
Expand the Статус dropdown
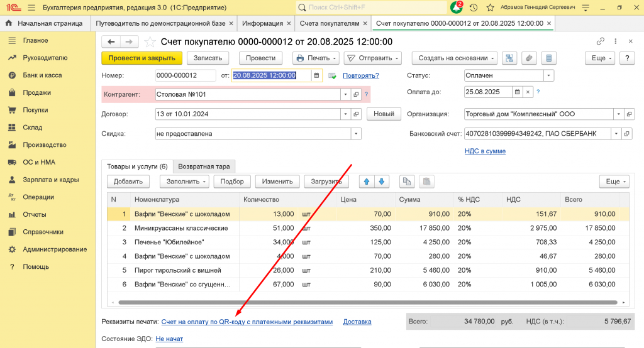[548, 75]
